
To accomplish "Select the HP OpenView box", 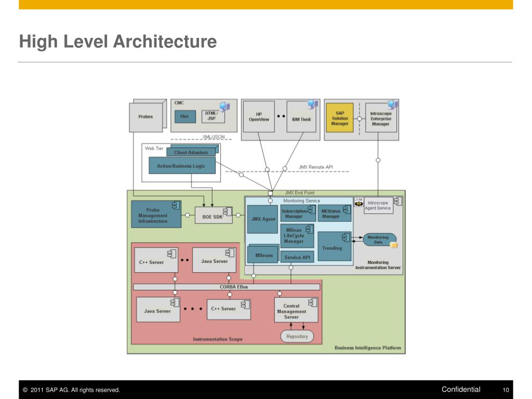I will coord(259,117).
